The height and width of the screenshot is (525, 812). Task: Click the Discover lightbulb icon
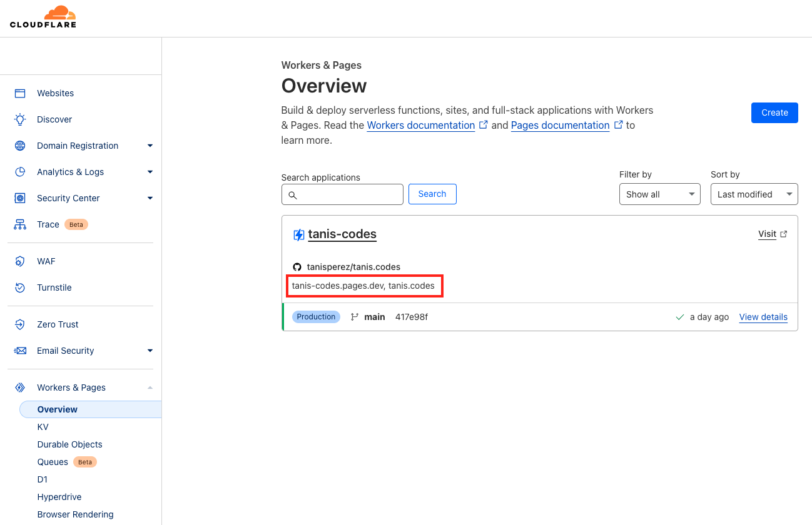click(20, 119)
